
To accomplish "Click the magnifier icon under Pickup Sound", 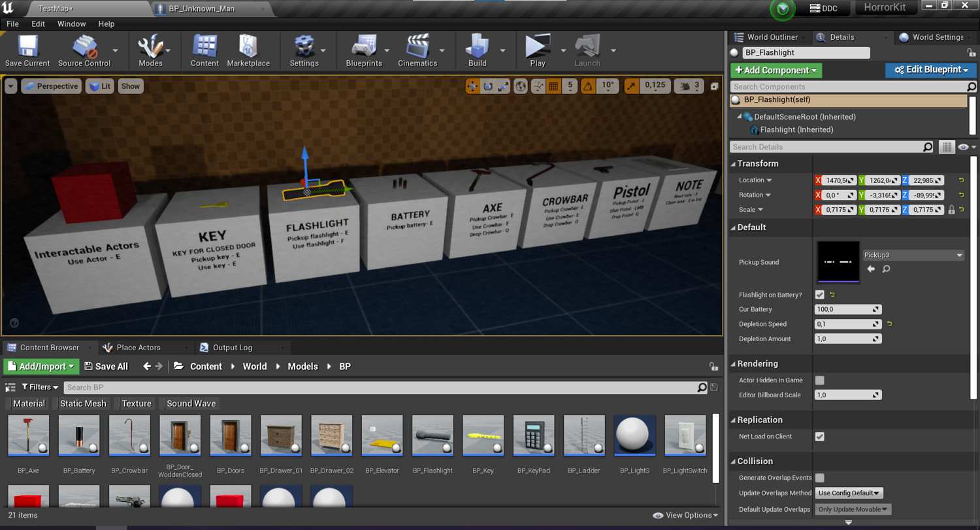I will pyautogui.click(x=886, y=269).
